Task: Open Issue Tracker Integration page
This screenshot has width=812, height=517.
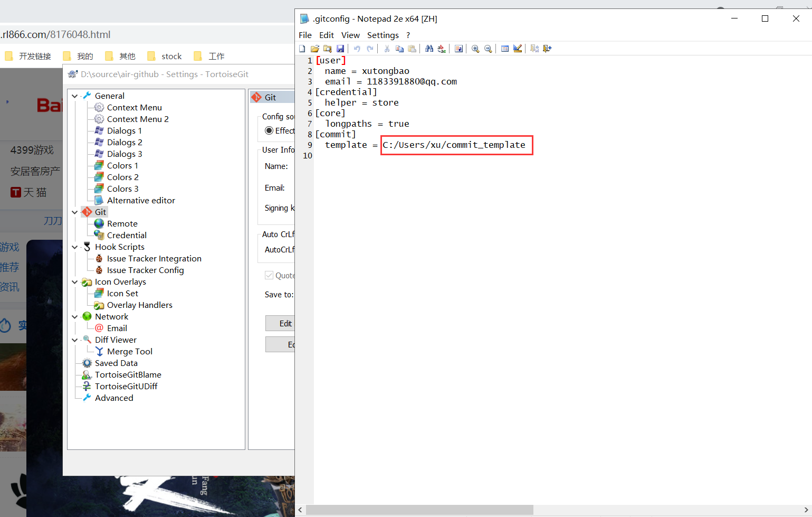Action: click(x=154, y=259)
